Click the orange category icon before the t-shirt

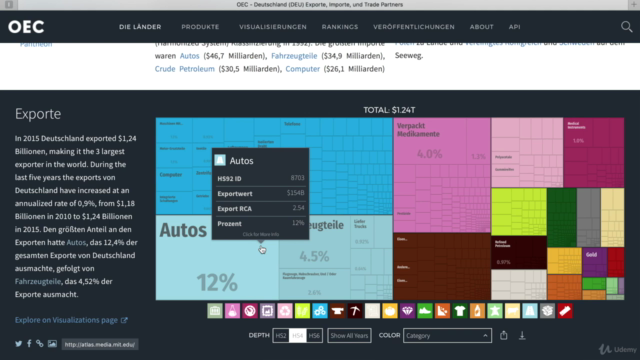click(442, 311)
